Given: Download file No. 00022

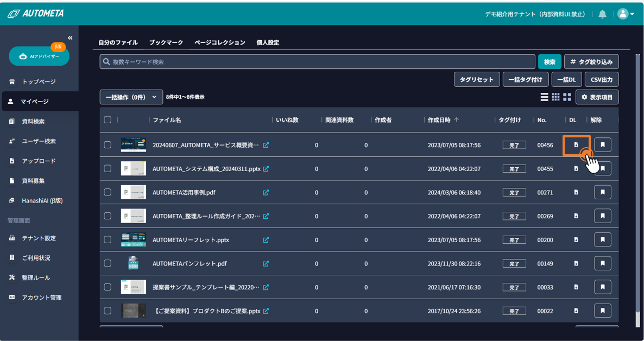Looking at the screenshot, I should 576,311.
